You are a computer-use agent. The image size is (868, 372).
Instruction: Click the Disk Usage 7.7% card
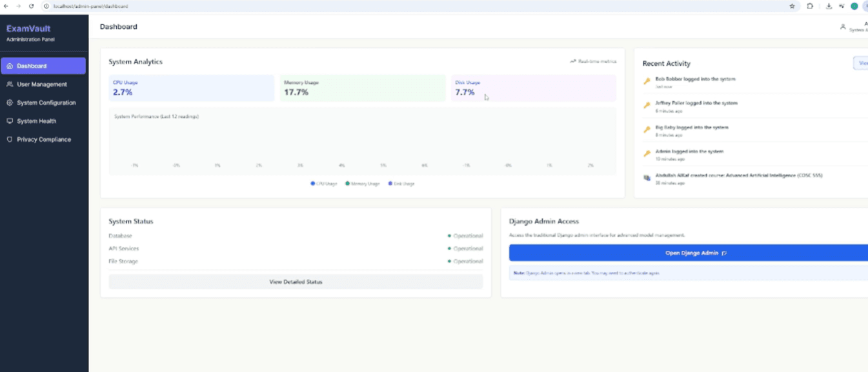point(534,88)
